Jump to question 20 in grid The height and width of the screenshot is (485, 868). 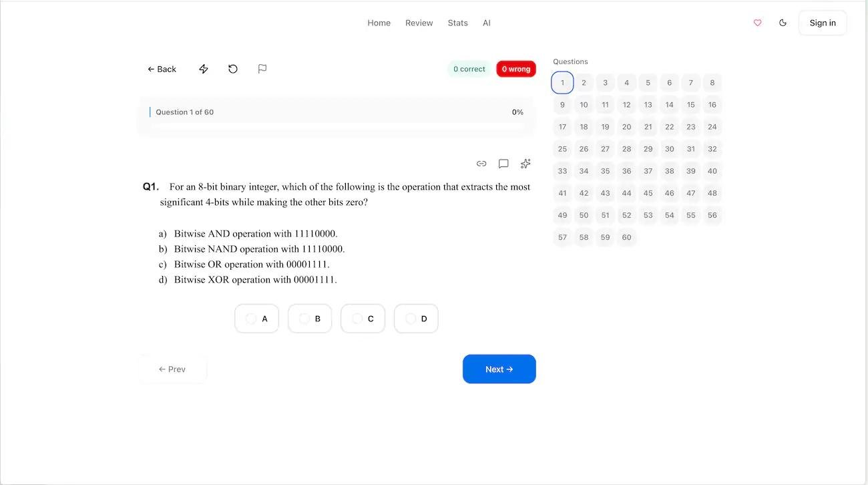[626, 127]
